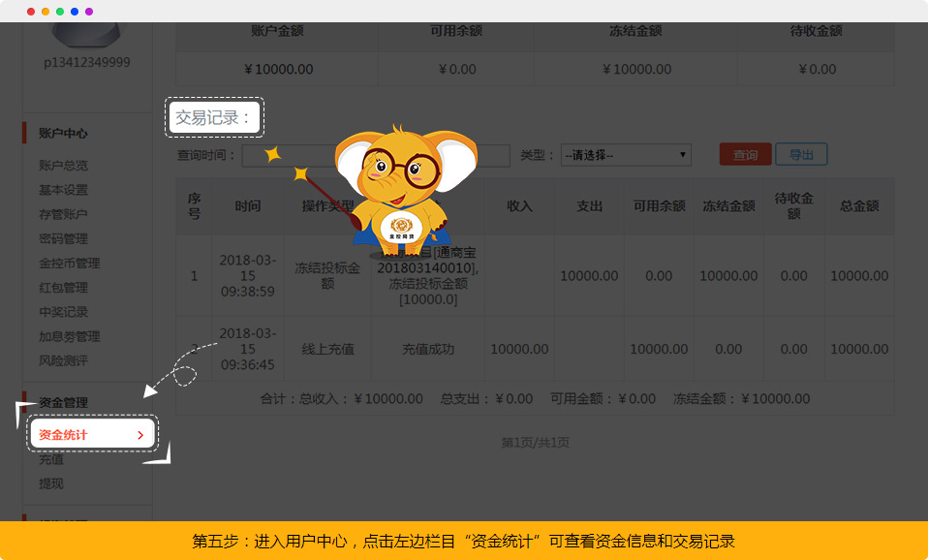Open 存管账户 sidebar item
This screenshot has height=560, width=928.
coord(63,214)
